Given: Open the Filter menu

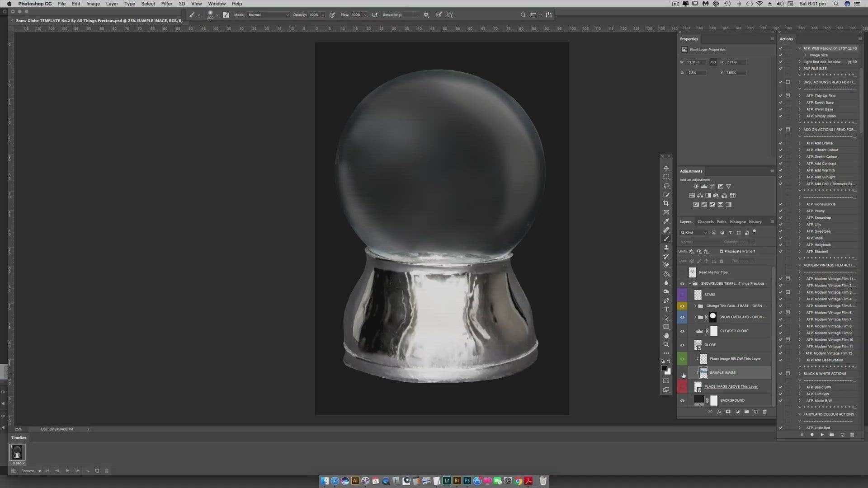Looking at the screenshot, I should point(166,4).
